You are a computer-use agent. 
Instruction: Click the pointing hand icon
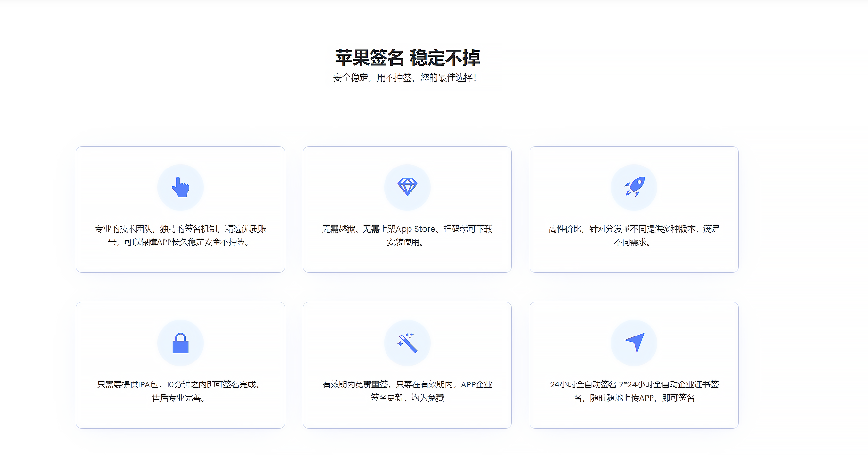tap(180, 188)
